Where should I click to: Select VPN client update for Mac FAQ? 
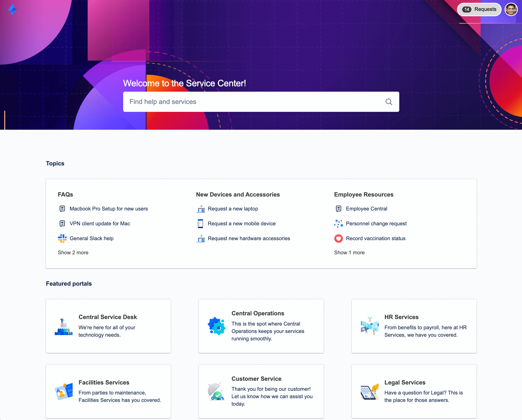100,223
